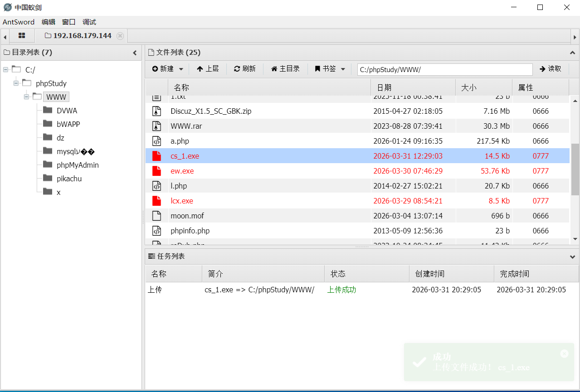Screen dimensions: 580x392
Task: Click the phpinfo.php code file icon
Action: [x=156, y=231]
